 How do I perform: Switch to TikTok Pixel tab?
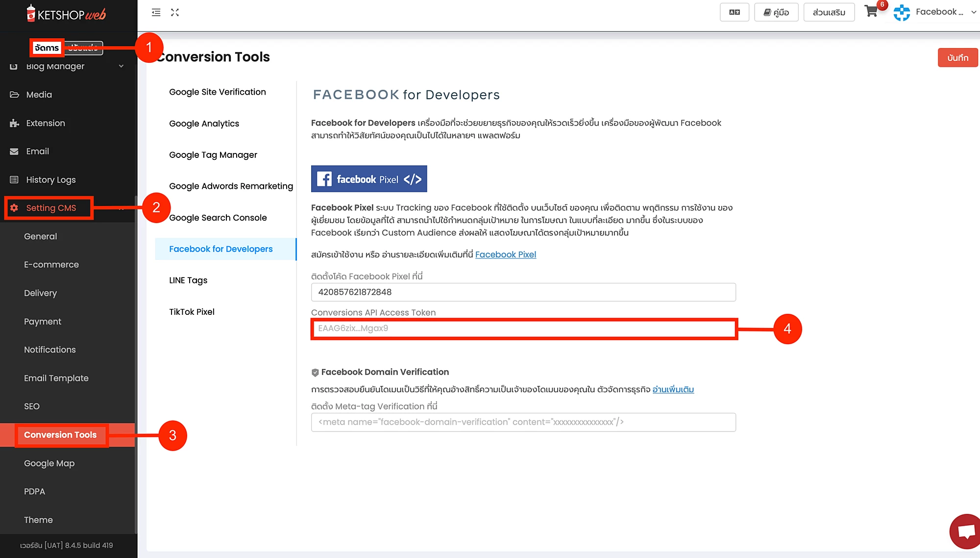pyautogui.click(x=192, y=312)
